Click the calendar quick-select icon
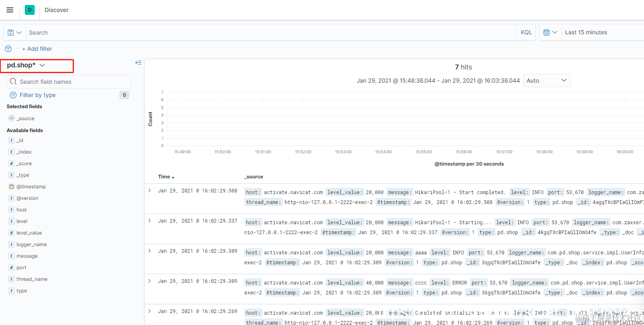Viewport: 644px width, 325px height. 550,32
